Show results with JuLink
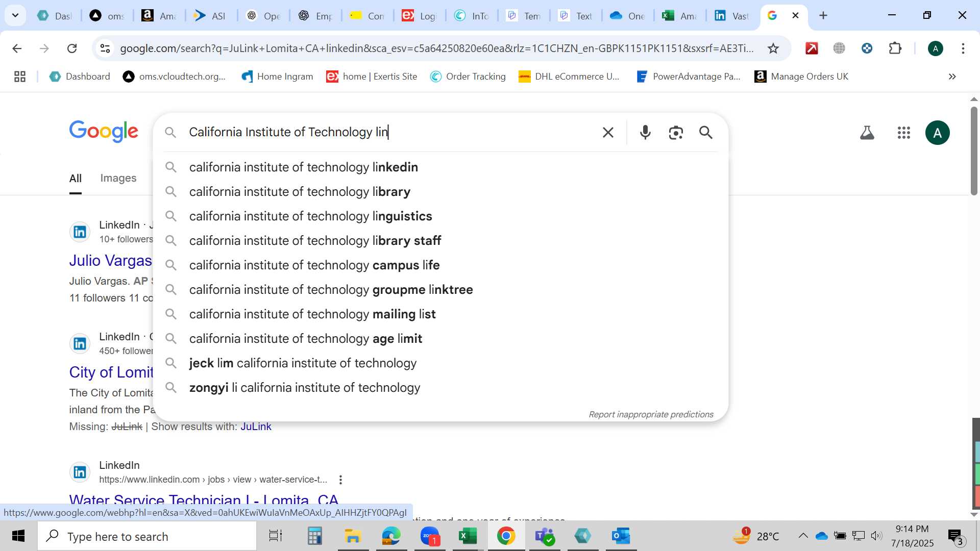Screen dimensions: 980x551 point(256,427)
